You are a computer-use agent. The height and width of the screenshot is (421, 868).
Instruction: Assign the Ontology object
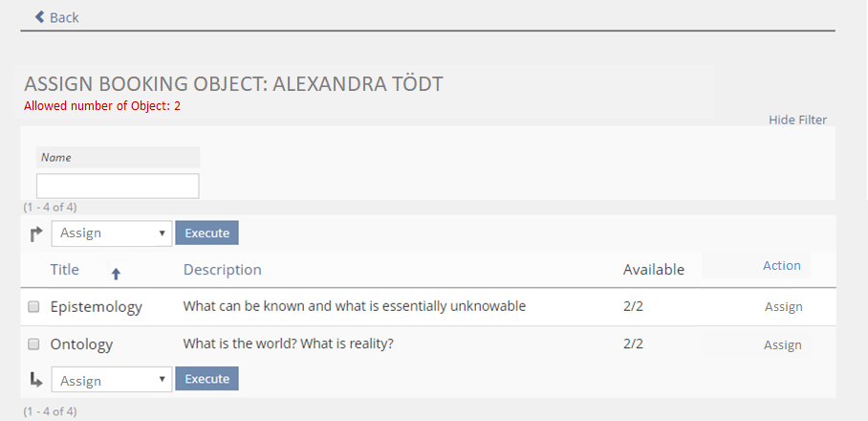[x=782, y=345]
